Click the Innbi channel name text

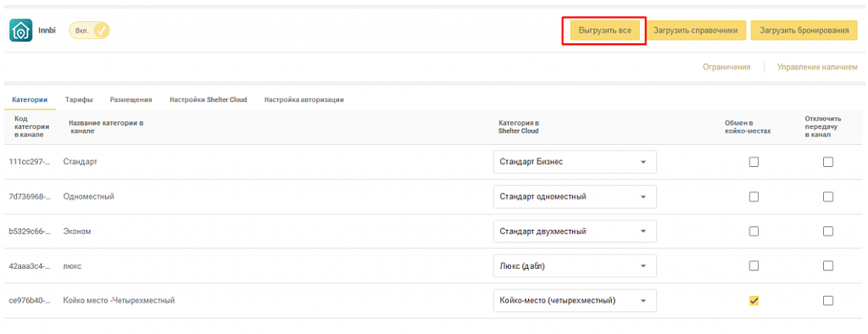(x=47, y=31)
